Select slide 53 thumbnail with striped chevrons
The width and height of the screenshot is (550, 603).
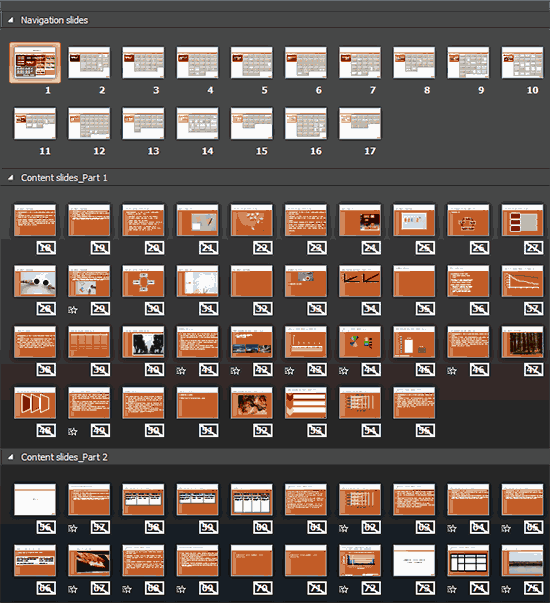[x=306, y=403]
